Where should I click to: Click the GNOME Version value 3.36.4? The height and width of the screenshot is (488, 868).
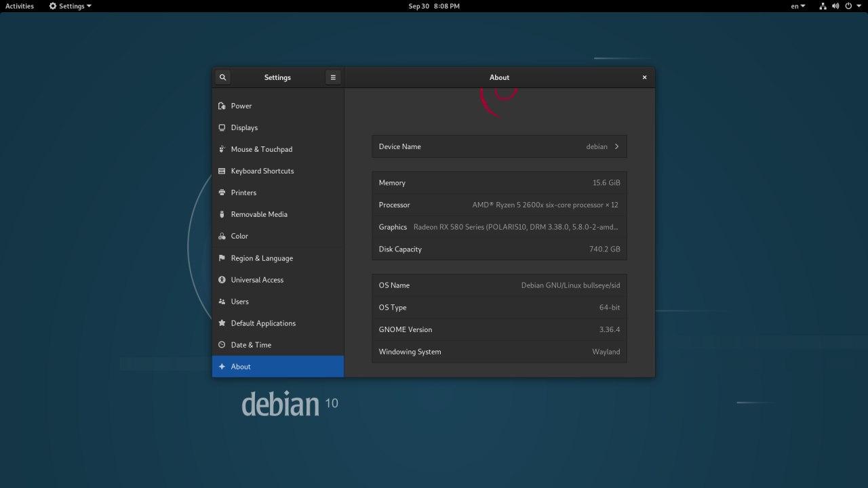[x=610, y=329]
